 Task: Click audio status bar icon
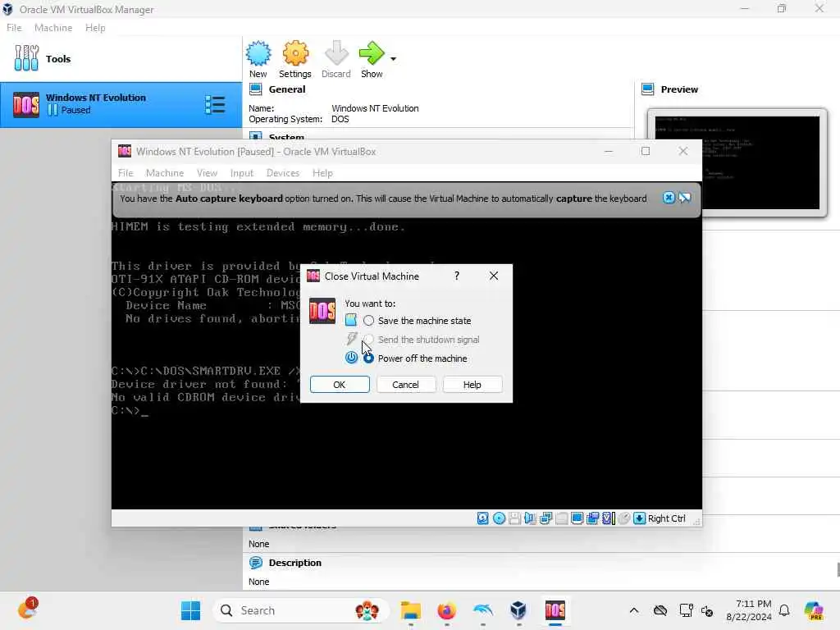pyautogui.click(x=530, y=518)
